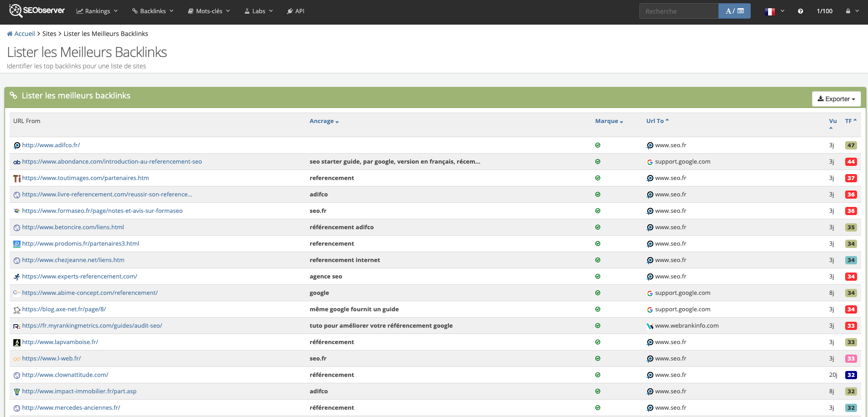Open the Exporter dropdown button
868x417 pixels.
[x=836, y=99]
